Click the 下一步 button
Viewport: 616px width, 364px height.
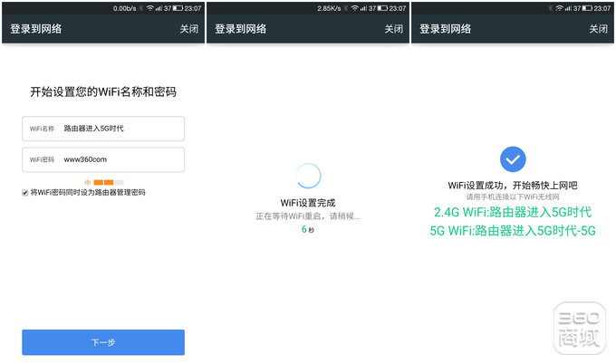103,342
